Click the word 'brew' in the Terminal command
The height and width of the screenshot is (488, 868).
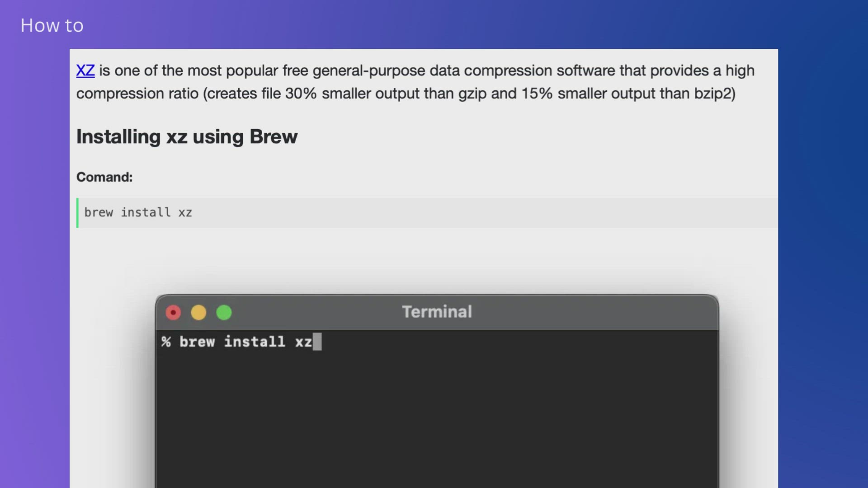pos(197,342)
